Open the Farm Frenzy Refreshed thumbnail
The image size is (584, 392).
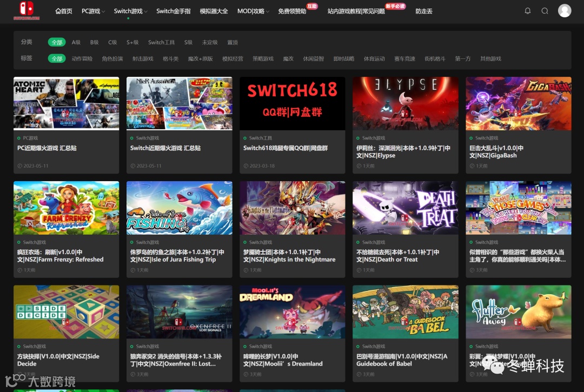tap(67, 208)
